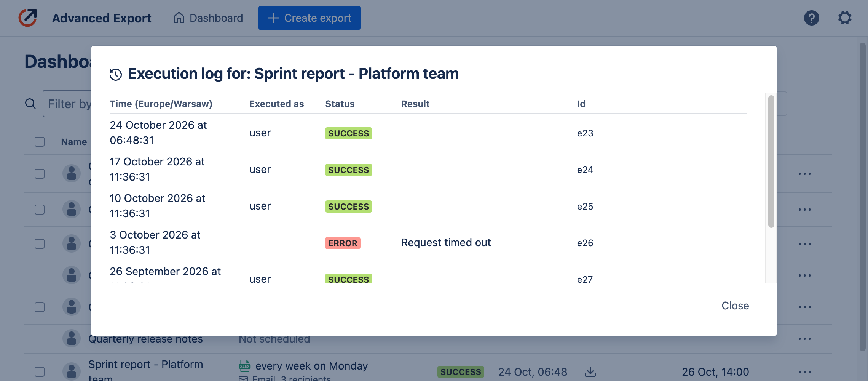Click the '24 October 2026 at 06:48:31' entry
The width and height of the screenshot is (868, 381).
[x=158, y=133]
